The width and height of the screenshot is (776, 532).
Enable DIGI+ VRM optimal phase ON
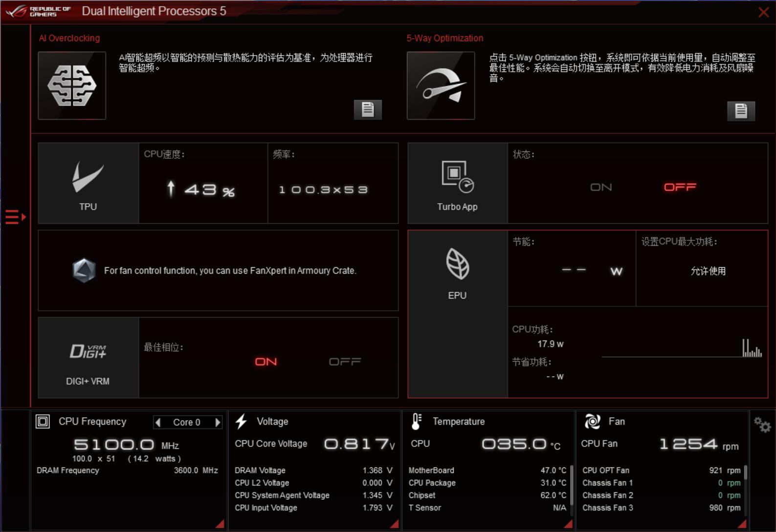266,362
